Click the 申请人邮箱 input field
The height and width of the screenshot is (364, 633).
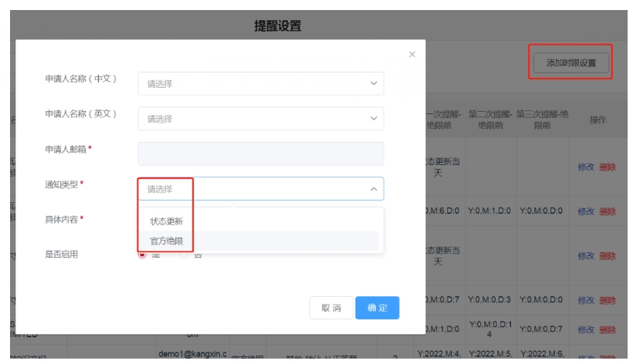tap(260, 153)
